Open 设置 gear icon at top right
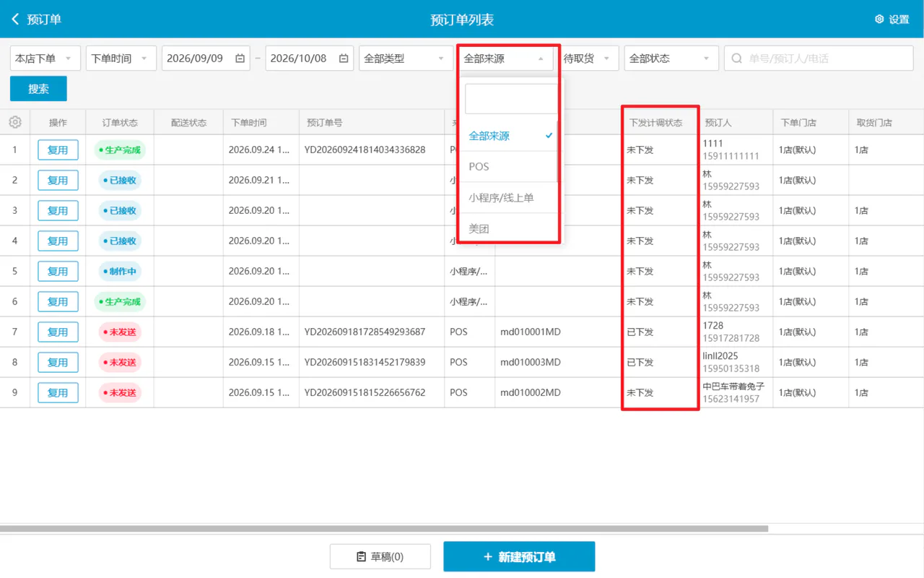This screenshot has width=924, height=578. [879, 20]
